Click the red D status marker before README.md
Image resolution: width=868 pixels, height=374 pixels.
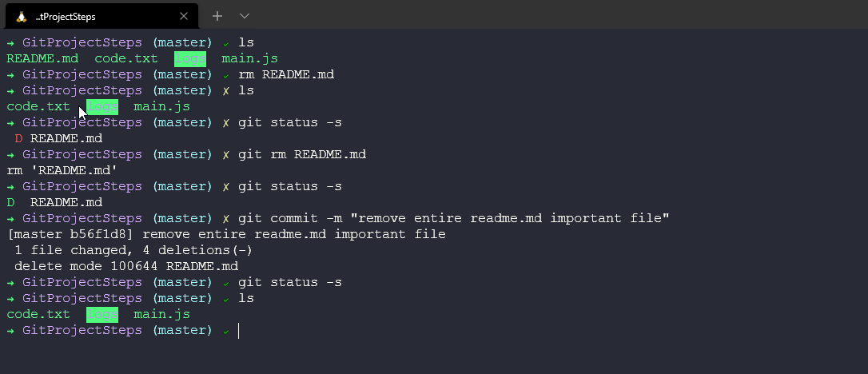[18, 138]
